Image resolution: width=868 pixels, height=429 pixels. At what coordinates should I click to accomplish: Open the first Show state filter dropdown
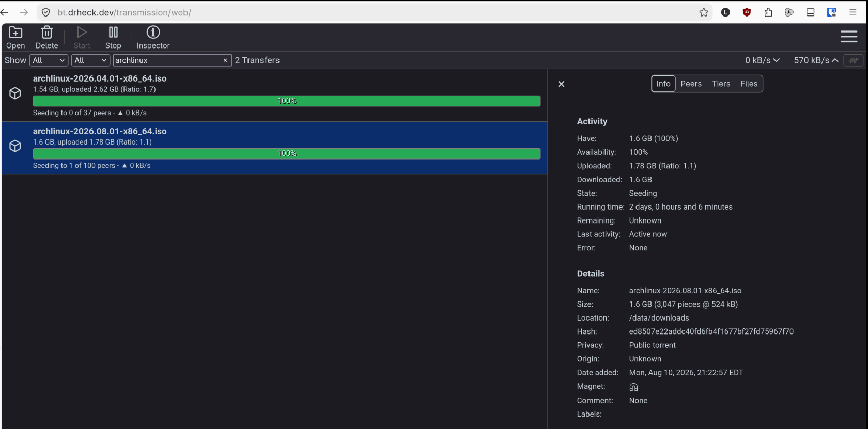pos(49,60)
